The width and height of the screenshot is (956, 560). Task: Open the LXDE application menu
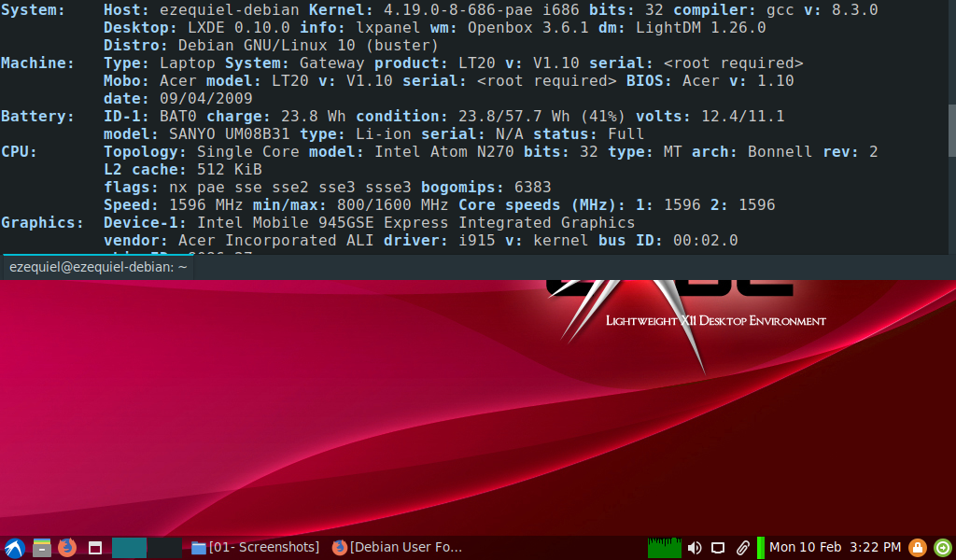[x=15, y=548]
